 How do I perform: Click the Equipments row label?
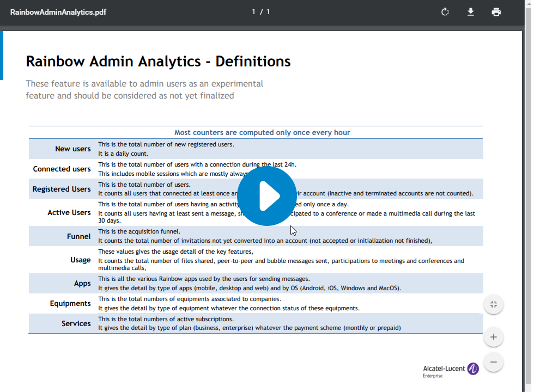click(70, 304)
